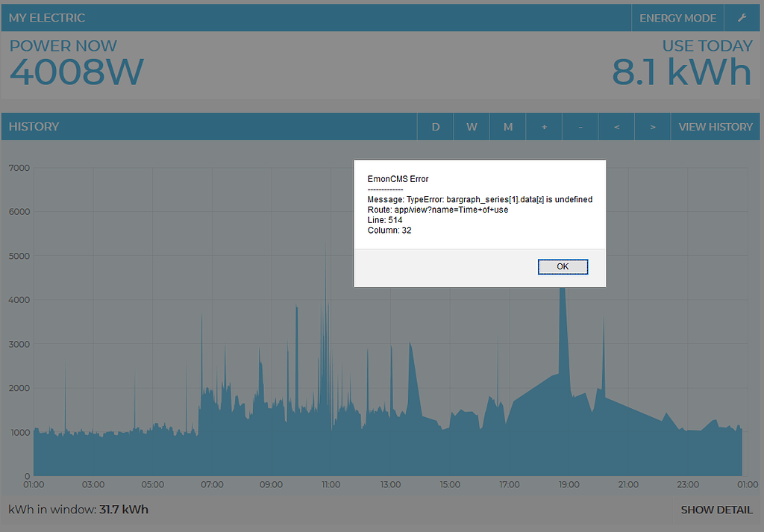
Task: Navigate back with the left arrow icon
Action: (x=616, y=126)
